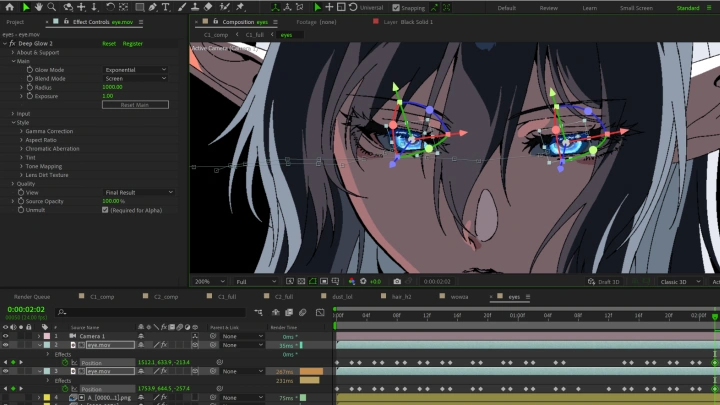
Task: Select the Orbit camera tool
Action: pyautogui.click(x=68, y=7)
